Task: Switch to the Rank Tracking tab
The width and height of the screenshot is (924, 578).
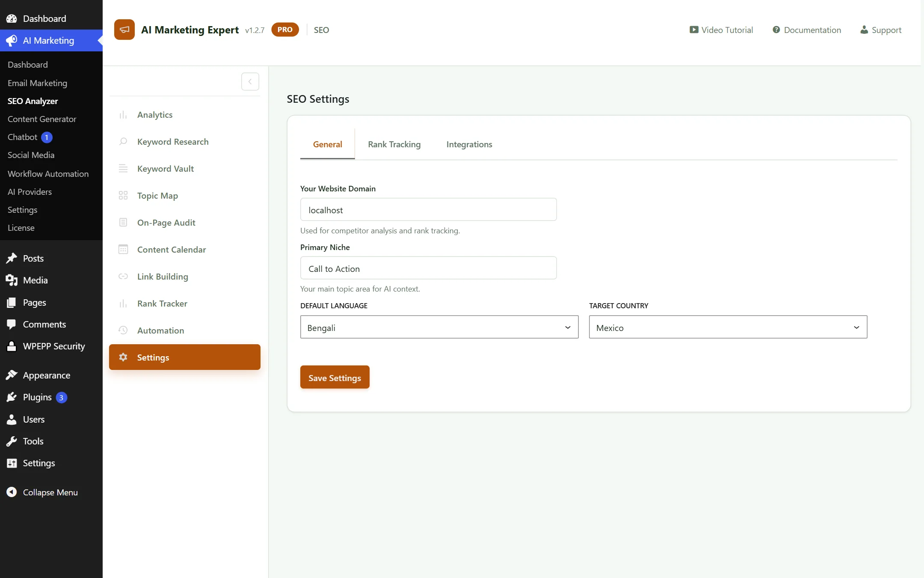Action: pyautogui.click(x=394, y=144)
